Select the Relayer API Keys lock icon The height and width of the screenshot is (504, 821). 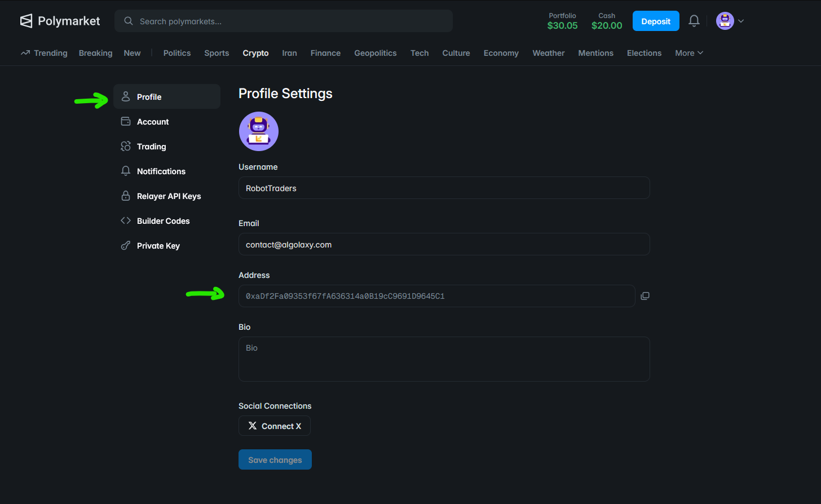[x=125, y=196]
